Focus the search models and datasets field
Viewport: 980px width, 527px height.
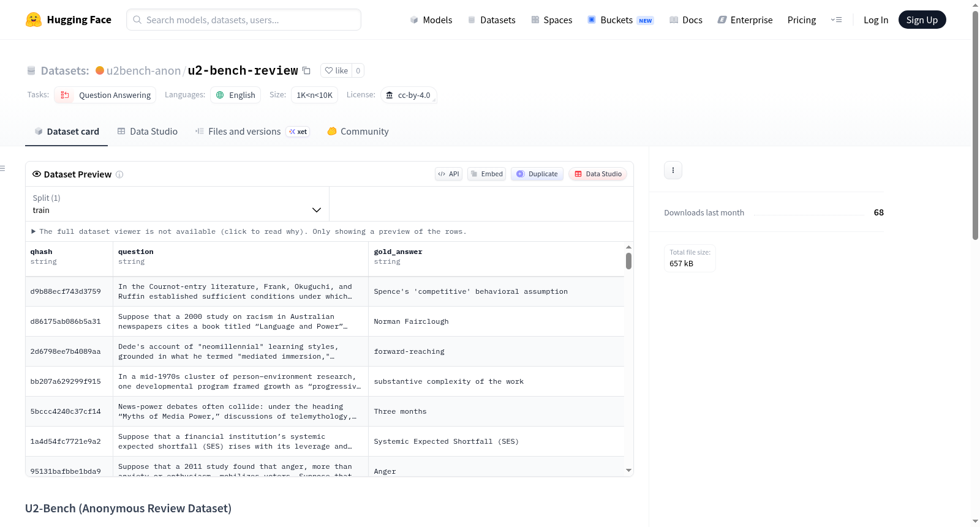point(244,20)
